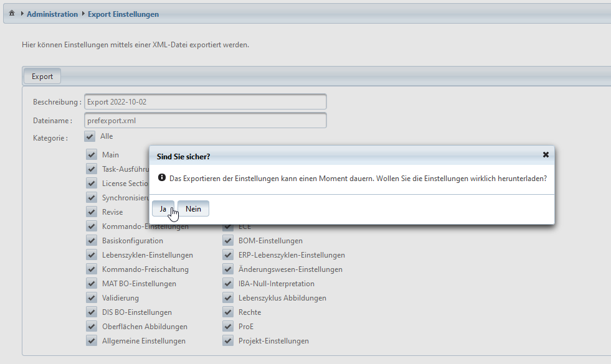Image resolution: width=611 pixels, height=364 pixels.
Task: Toggle the Revise checkbox
Action: pos(92,212)
